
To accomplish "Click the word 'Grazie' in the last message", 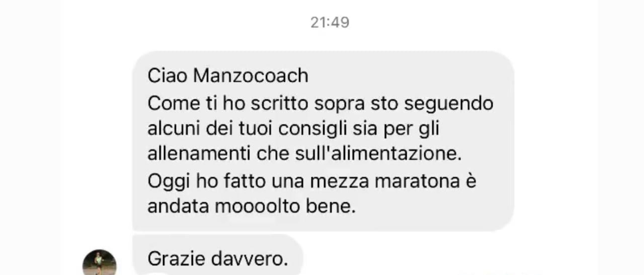I will pyautogui.click(x=177, y=259).
